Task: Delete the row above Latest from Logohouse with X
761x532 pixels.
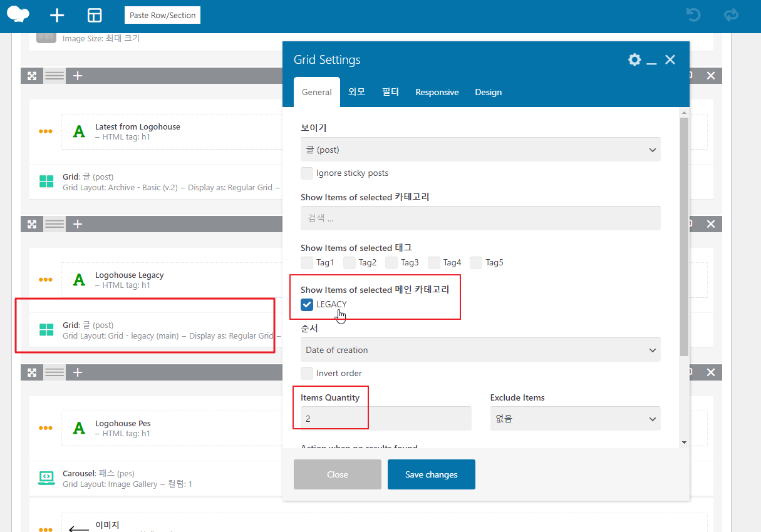Action: [711, 76]
